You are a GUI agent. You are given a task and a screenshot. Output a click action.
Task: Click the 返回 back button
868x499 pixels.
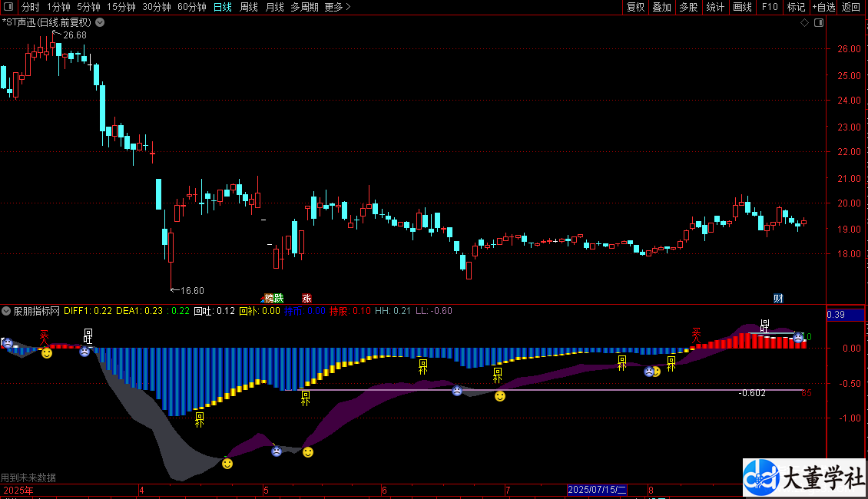point(851,7)
